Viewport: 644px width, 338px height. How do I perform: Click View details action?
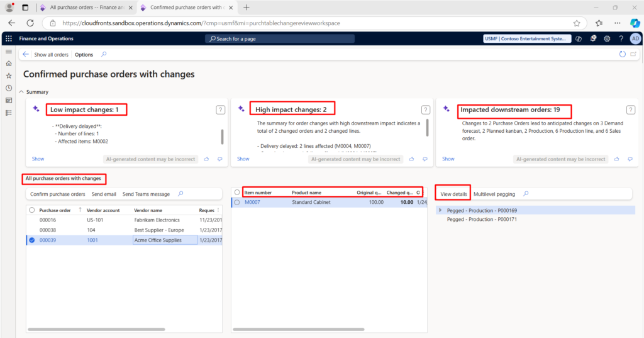pos(453,194)
